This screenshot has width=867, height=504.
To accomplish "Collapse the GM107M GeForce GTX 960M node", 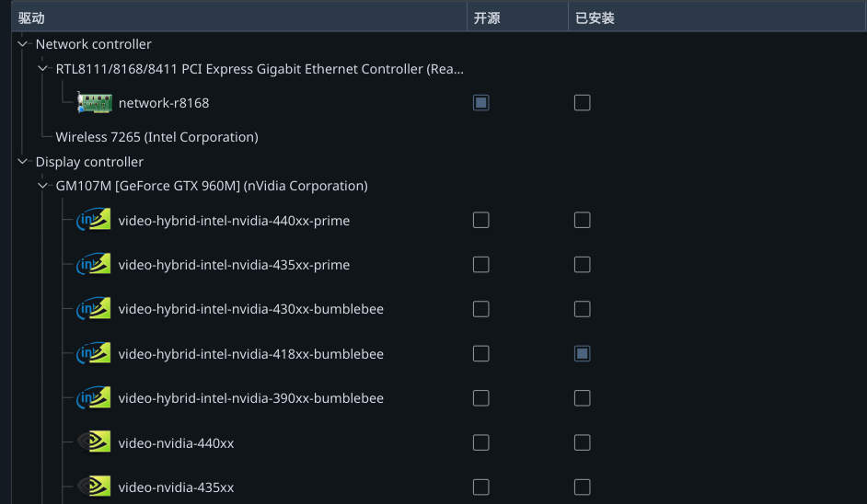I will (x=42, y=186).
